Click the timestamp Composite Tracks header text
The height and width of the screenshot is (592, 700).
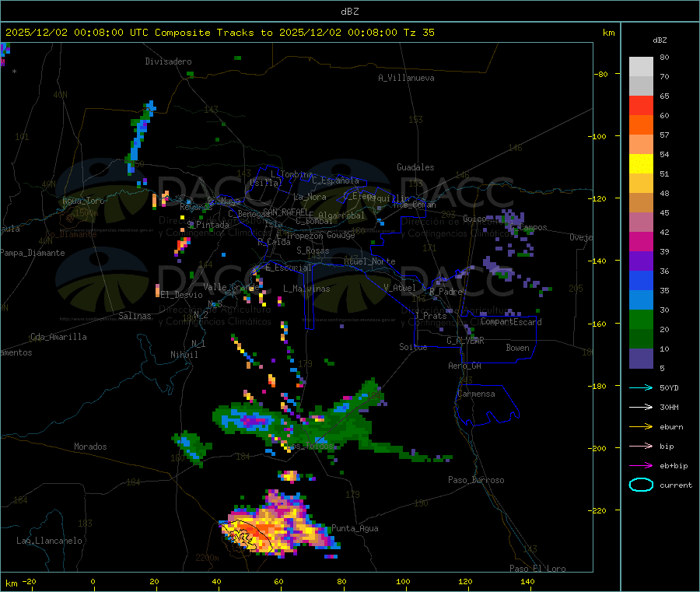[x=220, y=33]
